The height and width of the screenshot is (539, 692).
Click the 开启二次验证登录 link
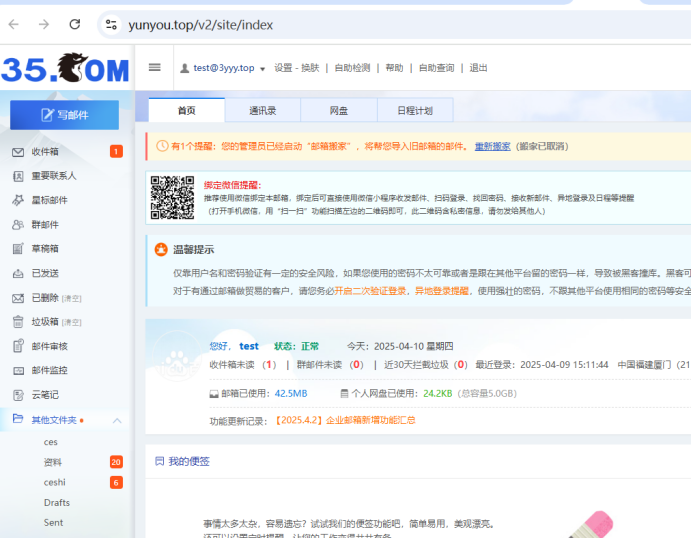coord(370,291)
